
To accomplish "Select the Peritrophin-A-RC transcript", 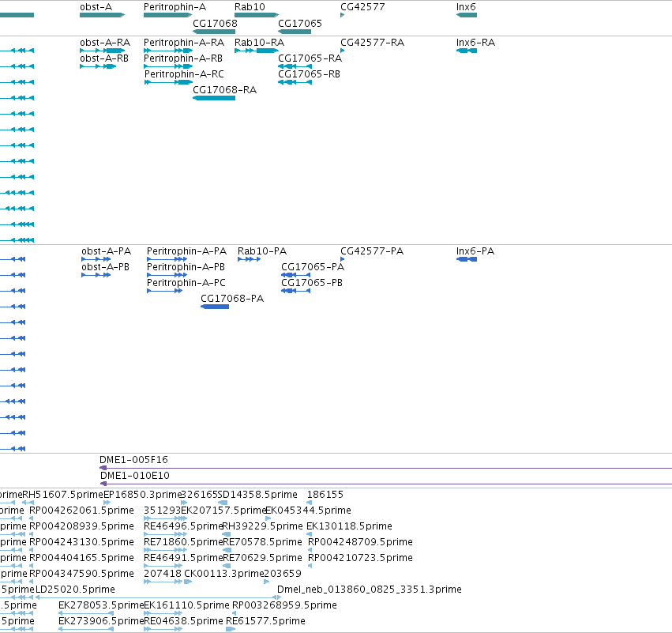I will tap(168, 82).
